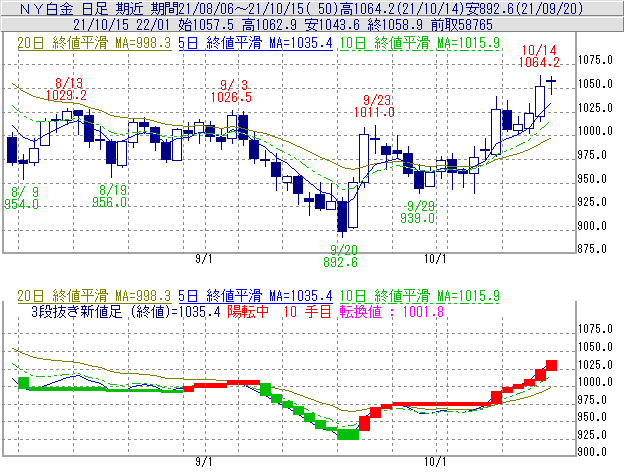Viewport: 624px width, 475px height.
Task: Click the 8/13 1029.2 high label
Action: point(66,89)
